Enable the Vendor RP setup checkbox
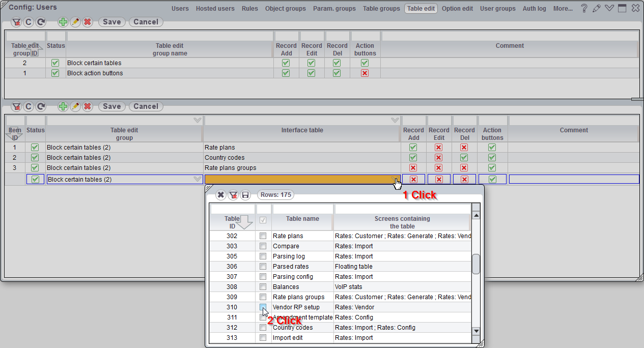Screen dimensions: 644x348 (x=263, y=307)
